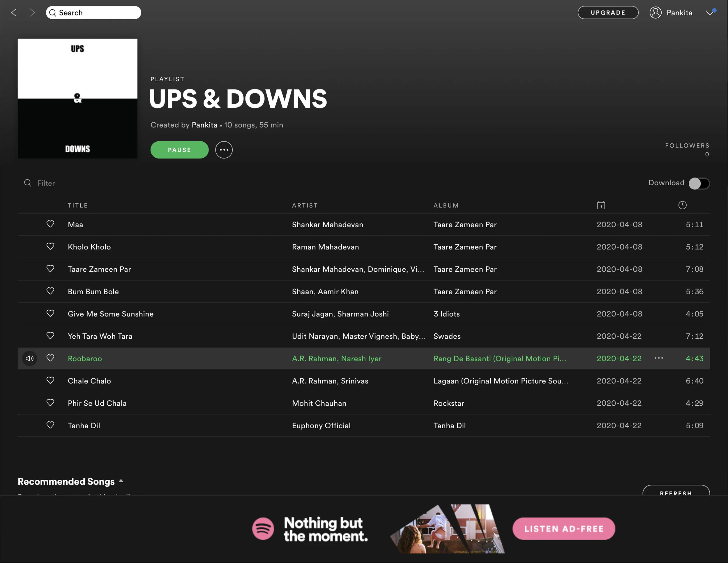Viewport: 728px width, 563px height.
Task: Click Listen Ad-Free button
Action: [564, 529]
